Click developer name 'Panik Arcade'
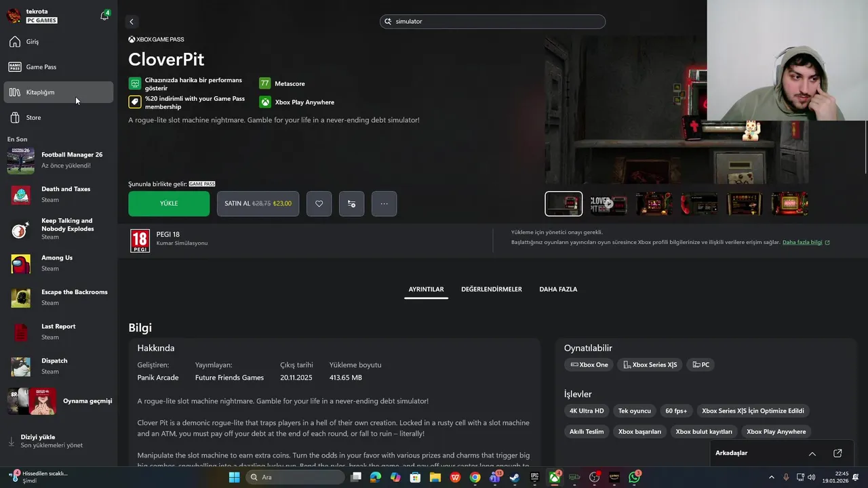Image resolution: width=868 pixels, height=488 pixels. click(158, 378)
